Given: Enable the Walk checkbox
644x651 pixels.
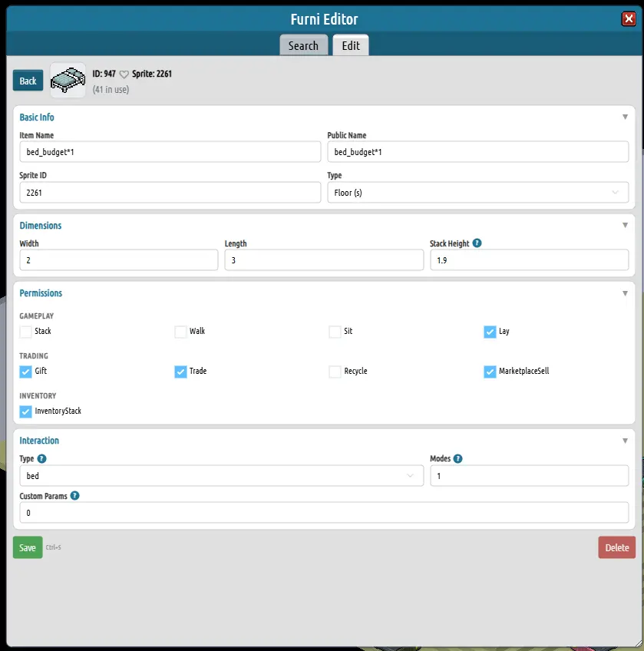Looking at the screenshot, I should point(180,332).
